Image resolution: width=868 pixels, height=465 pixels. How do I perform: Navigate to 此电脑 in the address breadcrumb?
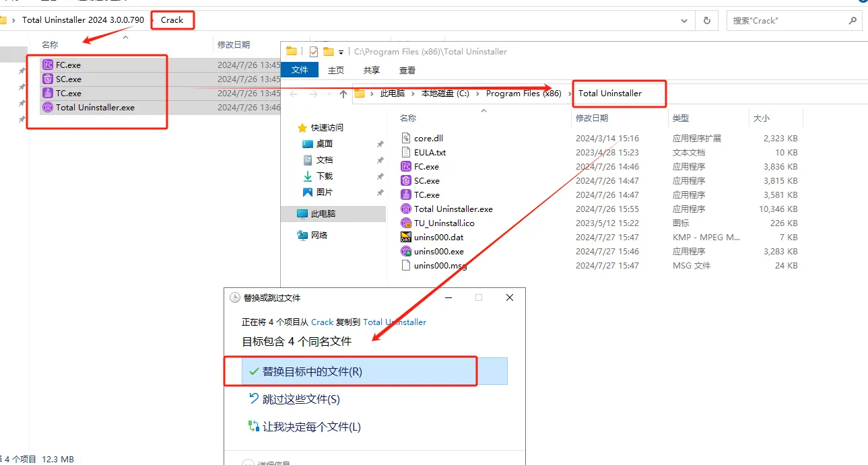[393, 94]
